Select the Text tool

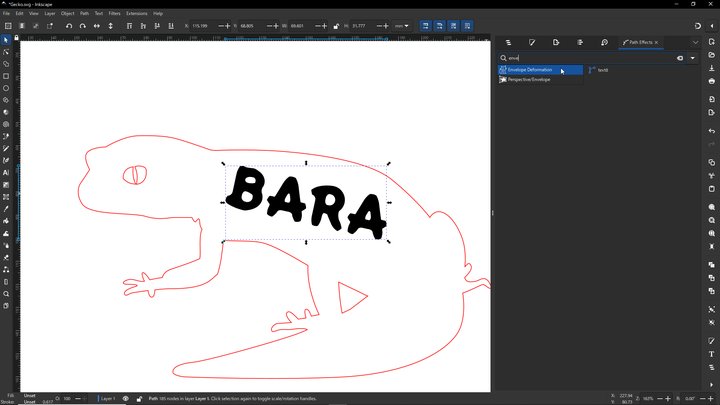[x=6, y=172]
